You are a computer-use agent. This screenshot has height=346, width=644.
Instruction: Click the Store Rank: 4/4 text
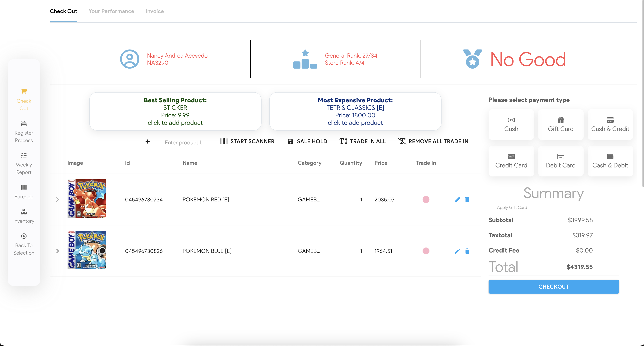(x=344, y=63)
